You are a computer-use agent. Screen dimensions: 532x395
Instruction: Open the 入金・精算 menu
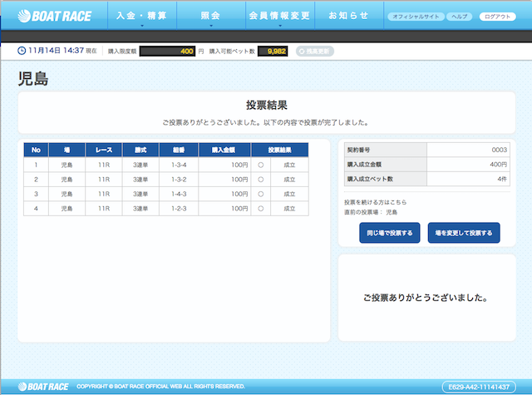(x=141, y=16)
